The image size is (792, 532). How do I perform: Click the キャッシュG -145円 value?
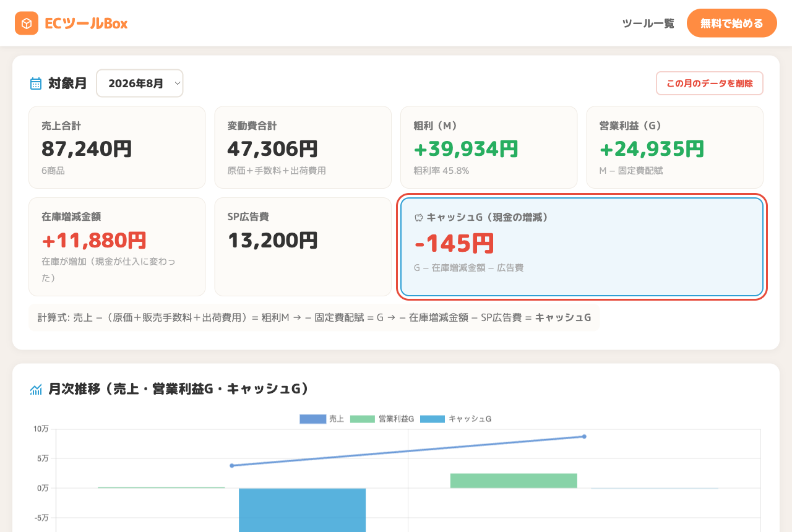[455, 243]
